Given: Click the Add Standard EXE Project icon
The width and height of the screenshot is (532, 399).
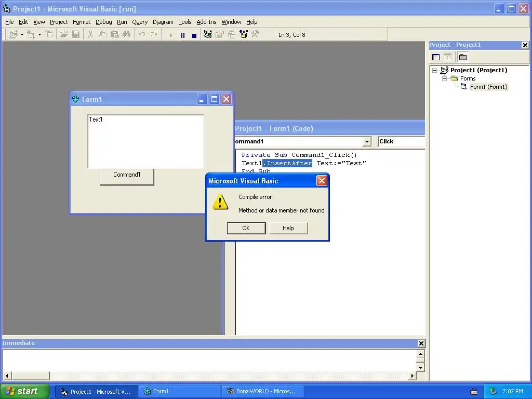Looking at the screenshot, I should pos(14,35).
